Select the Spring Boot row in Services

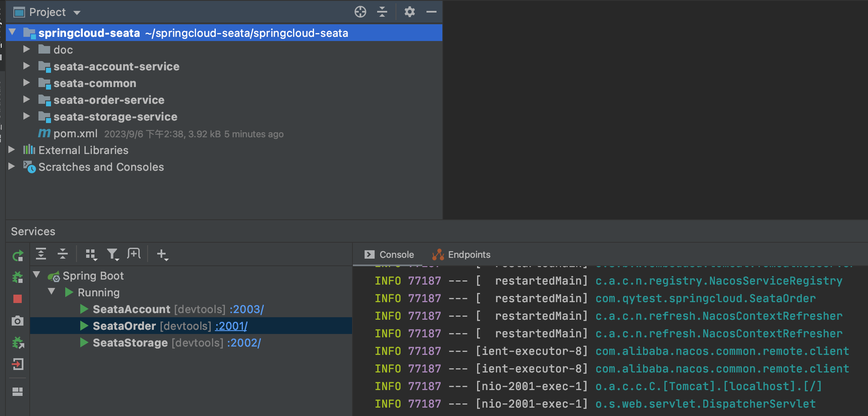pyautogui.click(x=191, y=276)
